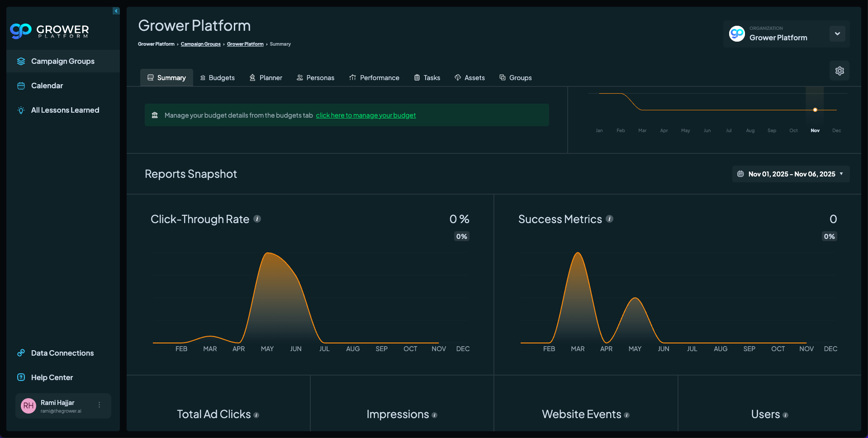Click the Users info icon
Viewport: 868px width, 438px height.
786,415
